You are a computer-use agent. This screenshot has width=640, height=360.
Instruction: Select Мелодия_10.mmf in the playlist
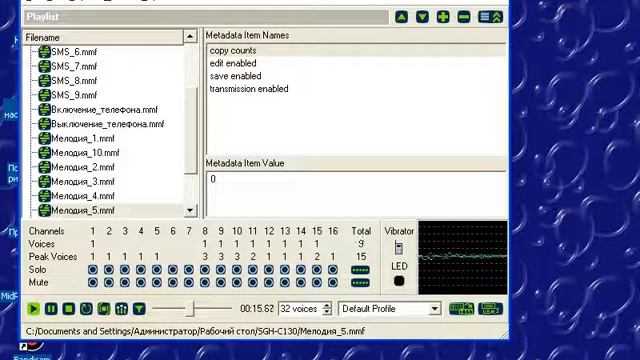(x=85, y=153)
